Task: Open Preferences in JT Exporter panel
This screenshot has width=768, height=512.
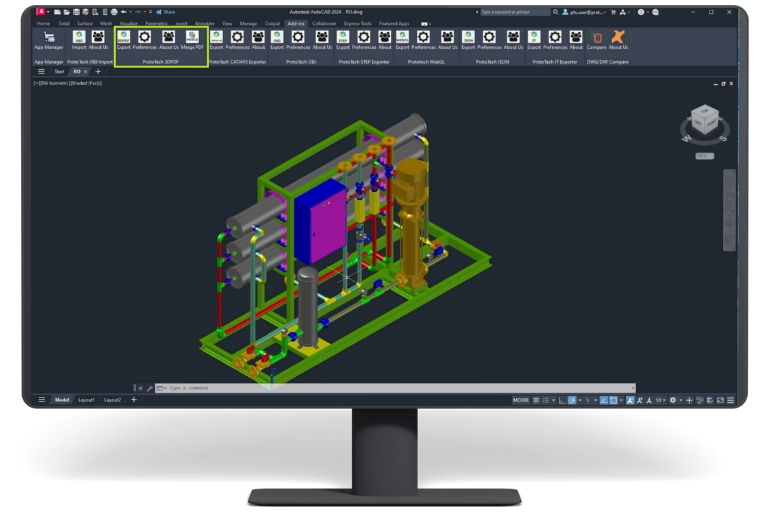Action: click(554, 40)
